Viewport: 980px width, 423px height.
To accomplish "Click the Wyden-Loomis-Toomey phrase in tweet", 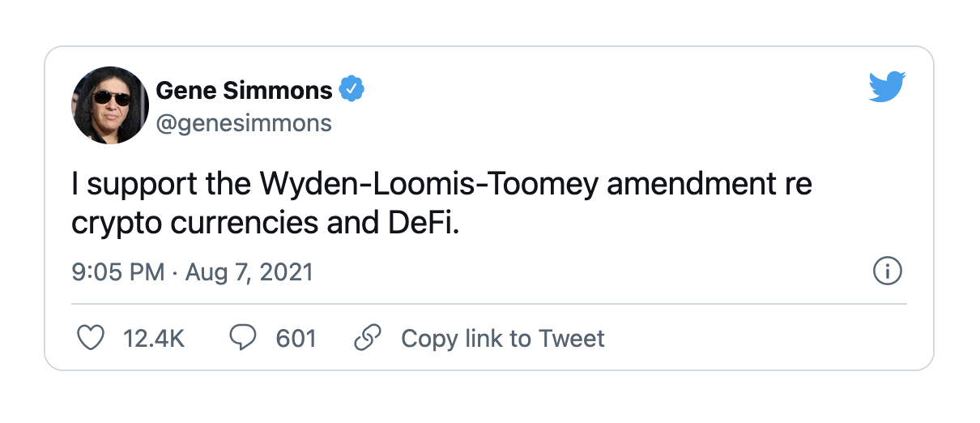I will (x=430, y=186).
